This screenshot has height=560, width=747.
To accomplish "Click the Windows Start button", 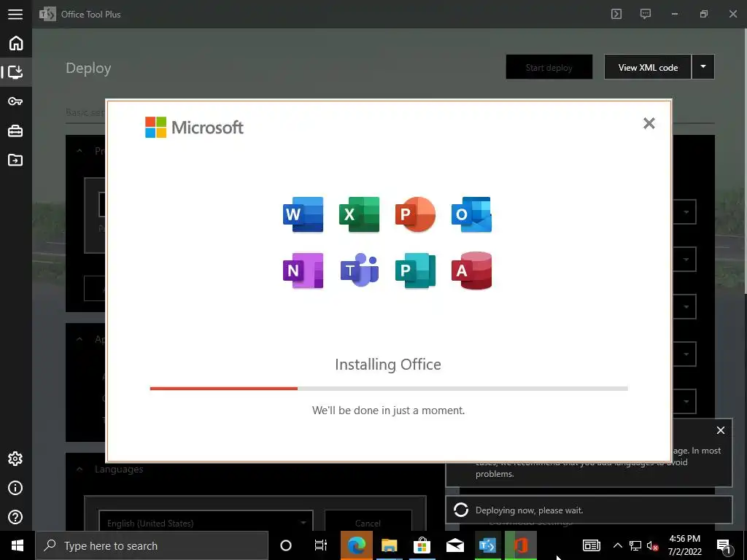I will pyautogui.click(x=18, y=545).
